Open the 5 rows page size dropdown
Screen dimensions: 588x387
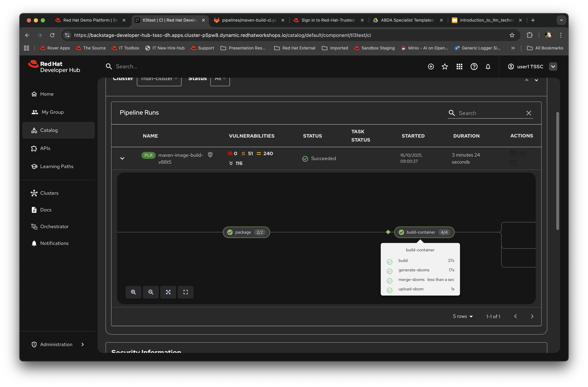pyautogui.click(x=463, y=316)
